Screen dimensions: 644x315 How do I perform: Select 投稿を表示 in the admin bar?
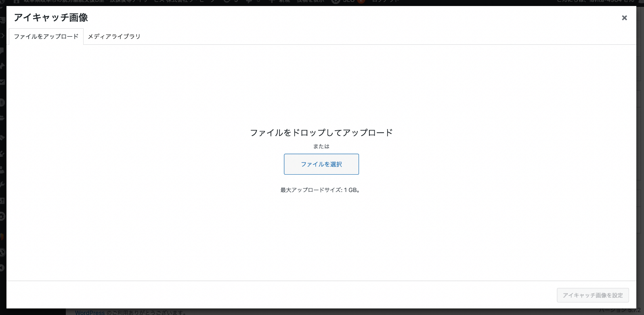click(310, 2)
